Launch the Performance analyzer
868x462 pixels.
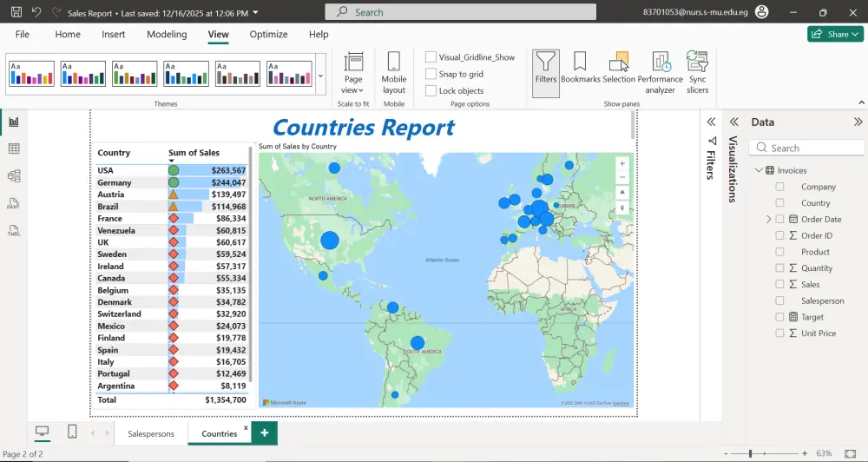click(x=660, y=71)
